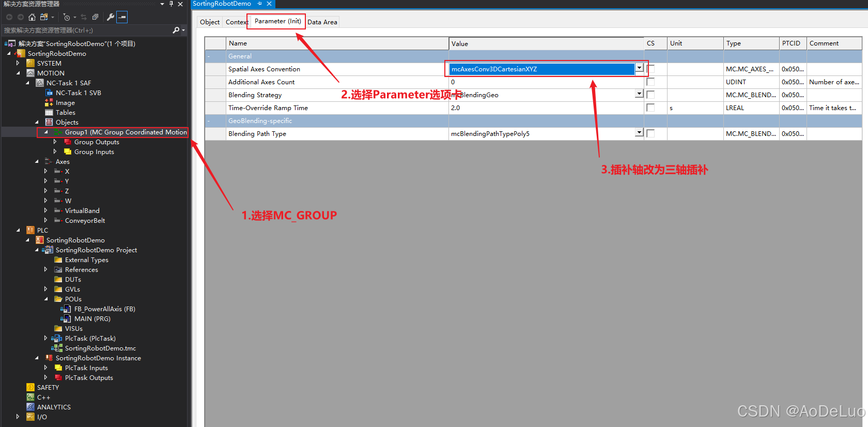Select the SortingRobotDemo document tab

[222, 4]
